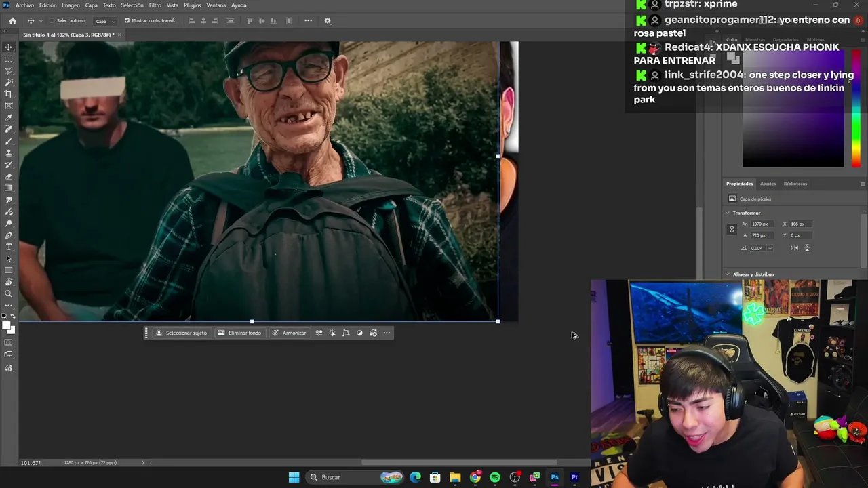Viewport: 868px width, 488px height.
Task: Align top edges in options bar
Action: tap(250, 20)
